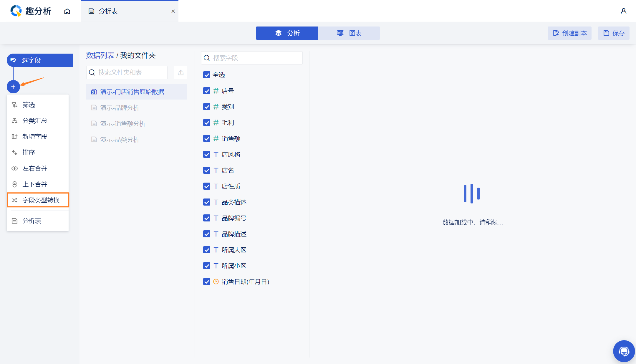Screen dimensions: 636x364
Task: Close the 分析表 tab
Action: 173,11
